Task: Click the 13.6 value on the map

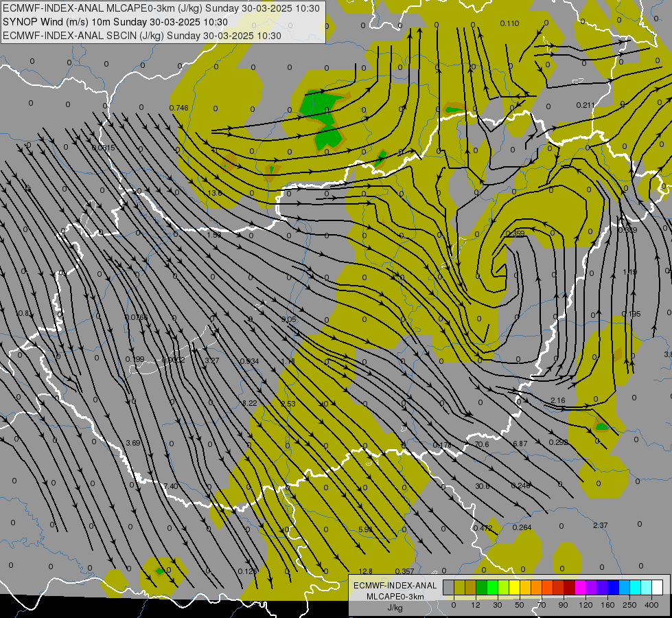Action: click(215, 193)
